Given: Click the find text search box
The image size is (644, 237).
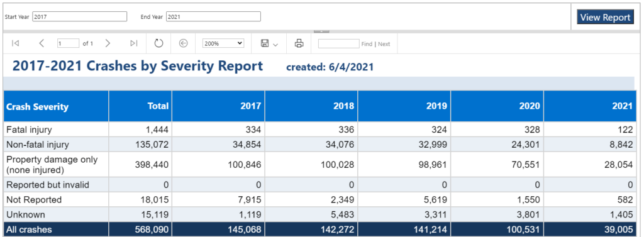Looking at the screenshot, I should (338, 43).
